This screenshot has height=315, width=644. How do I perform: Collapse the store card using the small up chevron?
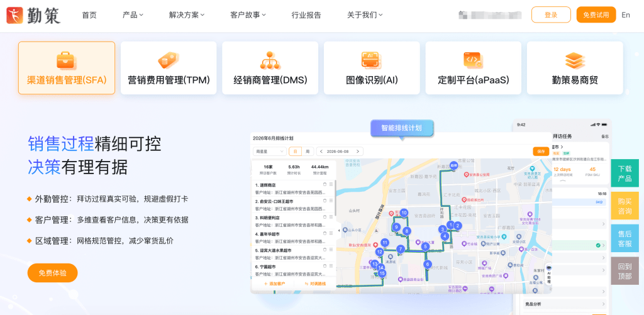(x=563, y=180)
